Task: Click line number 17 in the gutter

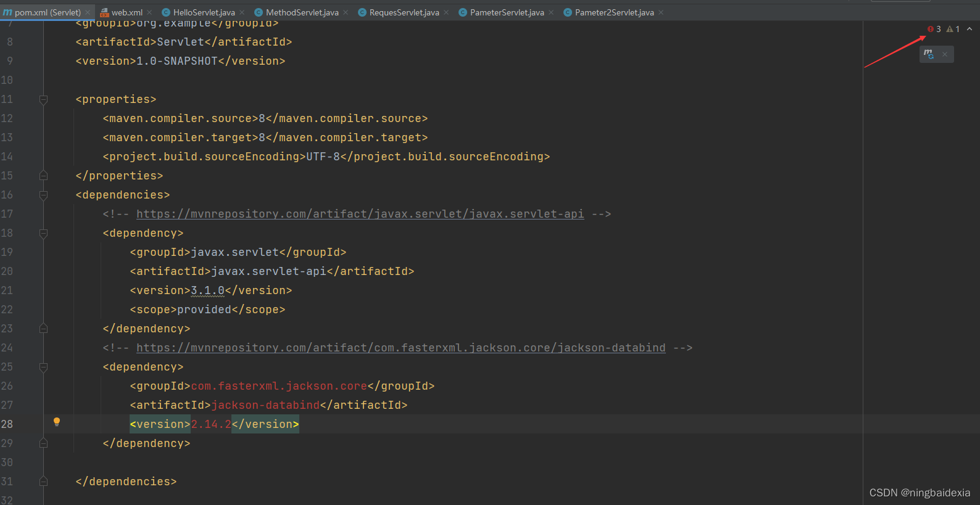Action: tap(7, 214)
